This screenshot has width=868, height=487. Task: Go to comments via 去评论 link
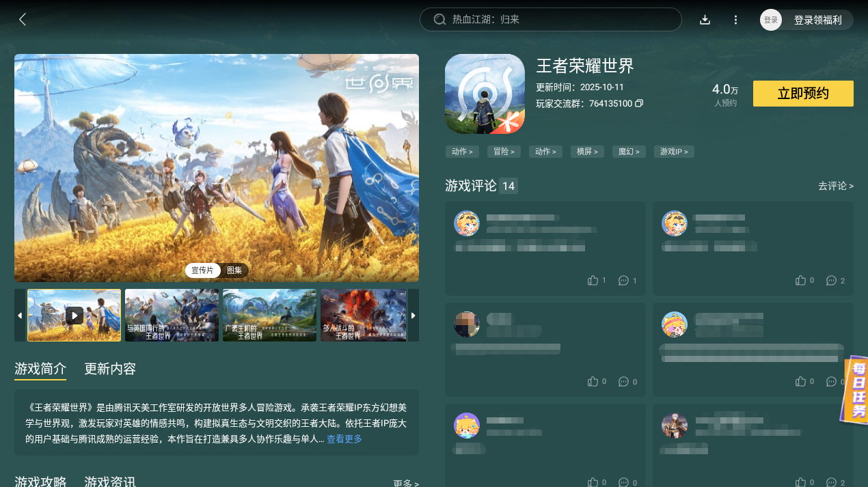point(835,185)
